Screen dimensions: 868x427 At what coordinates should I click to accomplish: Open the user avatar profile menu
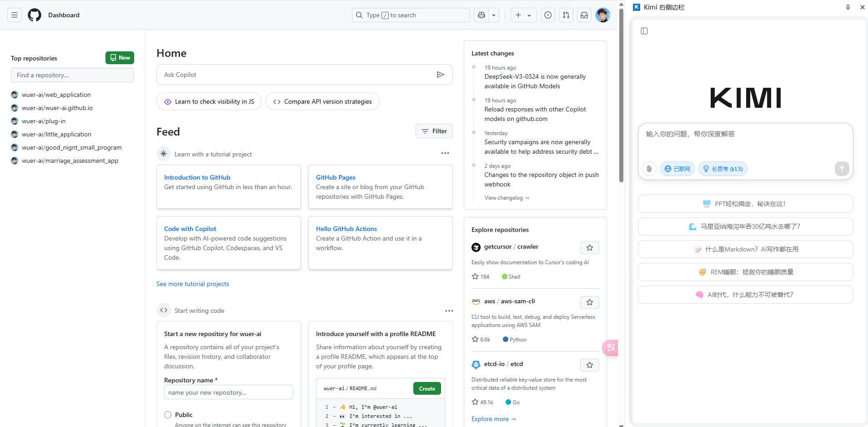[603, 15]
